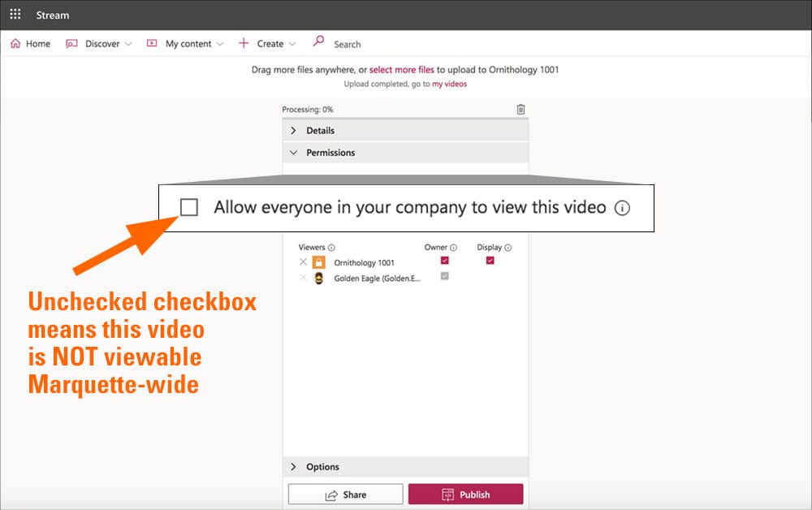Click the Search magnifier icon
The width and height of the screenshot is (812, 510).
318,42
